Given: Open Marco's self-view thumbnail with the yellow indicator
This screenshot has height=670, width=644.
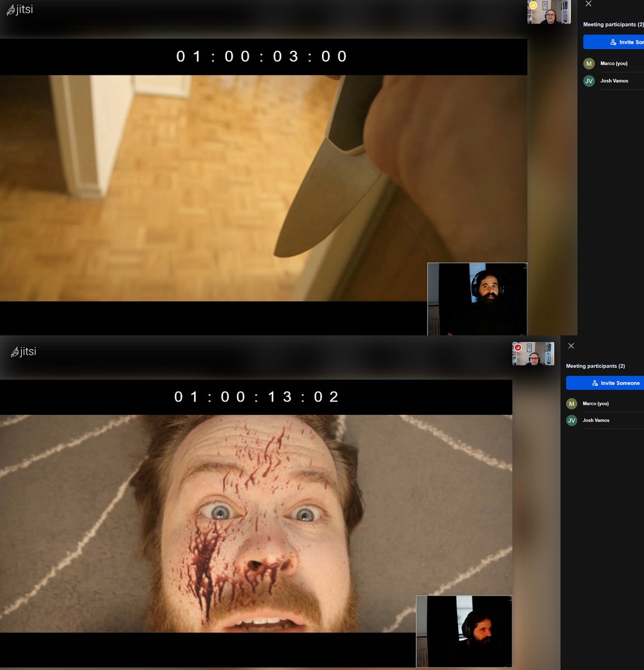Looking at the screenshot, I should pyautogui.click(x=549, y=12).
